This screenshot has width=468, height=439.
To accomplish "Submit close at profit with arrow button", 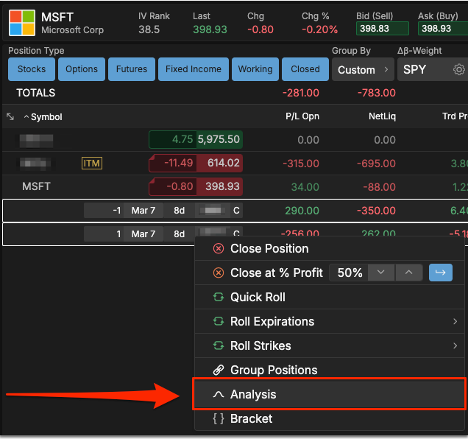I will point(440,273).
